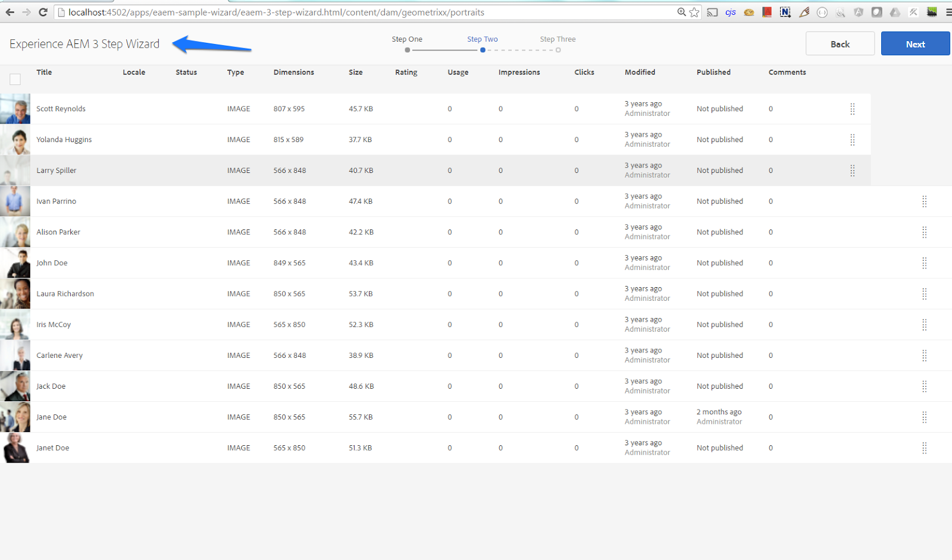The height and width of the screenshot is (560, 952).
Task: Click the Laura Richardson portrait thumbnail
Action: click(x=15, y=294)
